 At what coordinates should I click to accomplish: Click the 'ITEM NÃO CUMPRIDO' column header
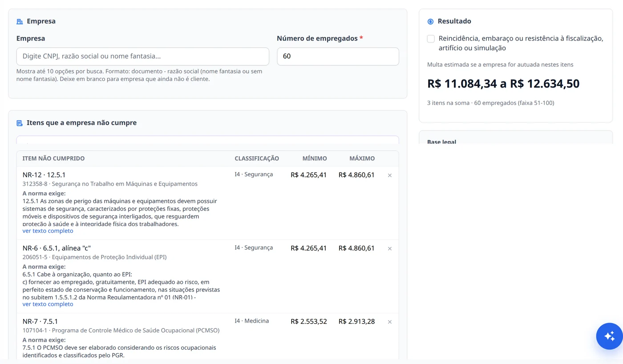pyautogui.click(x=53, y=158)
